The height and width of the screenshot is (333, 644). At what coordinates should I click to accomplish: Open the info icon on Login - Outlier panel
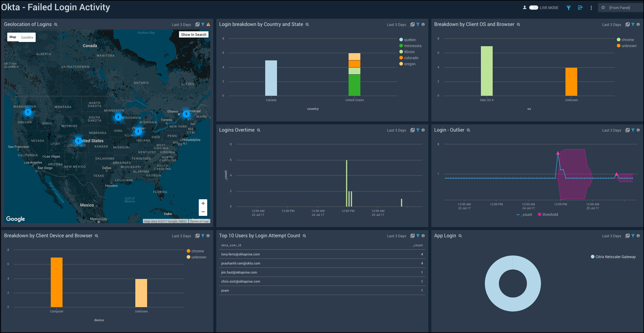tap(638, 130)
